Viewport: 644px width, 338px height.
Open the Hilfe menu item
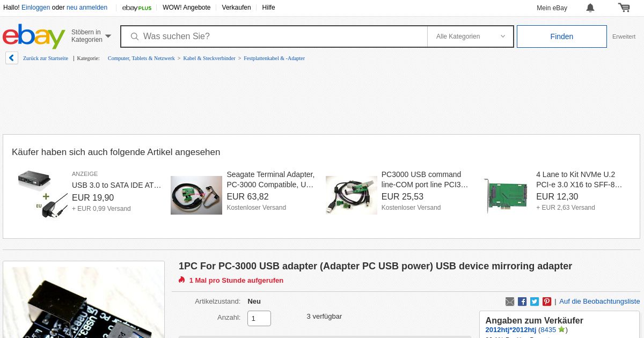pyautogui.click(x=269, y=8)
